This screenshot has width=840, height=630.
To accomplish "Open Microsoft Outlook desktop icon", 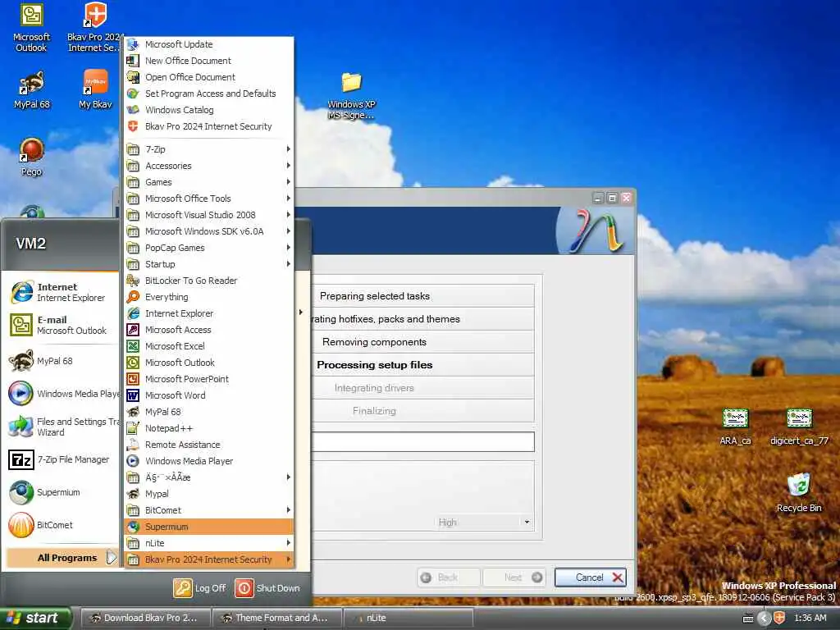I will (x=31, y=28).
